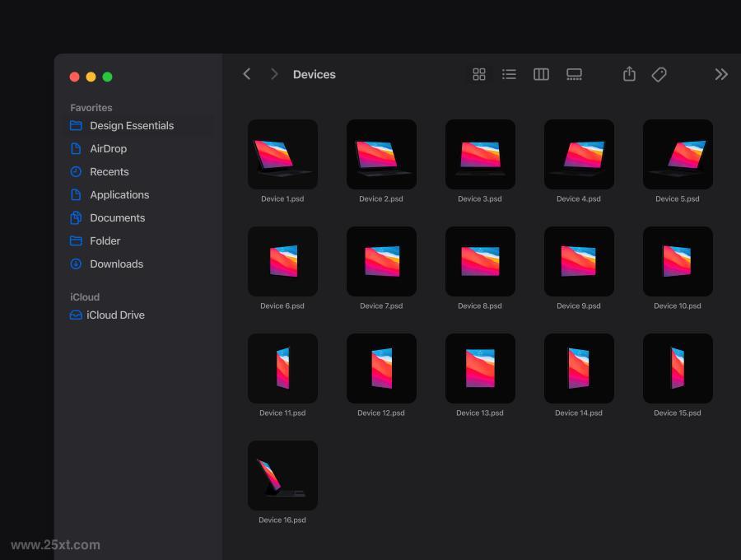Click the Documents sidebar icon
The image size is (741, 560).
(76, 217)
